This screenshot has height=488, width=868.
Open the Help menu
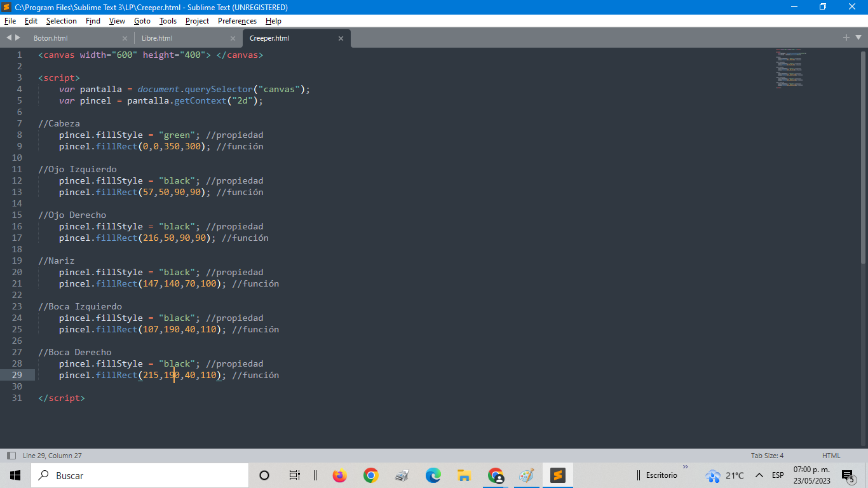(x=273, y=21)
